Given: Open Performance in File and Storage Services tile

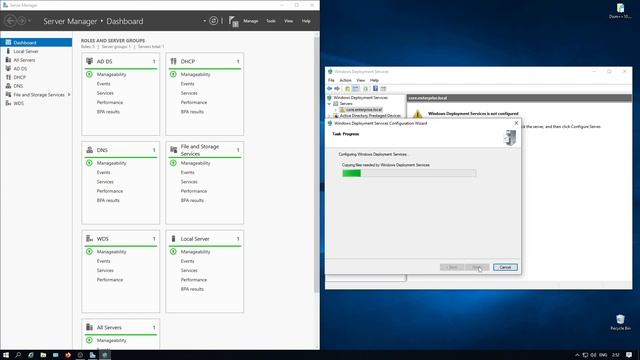Looking at the screenshot, I should click(x=194, y=191).
